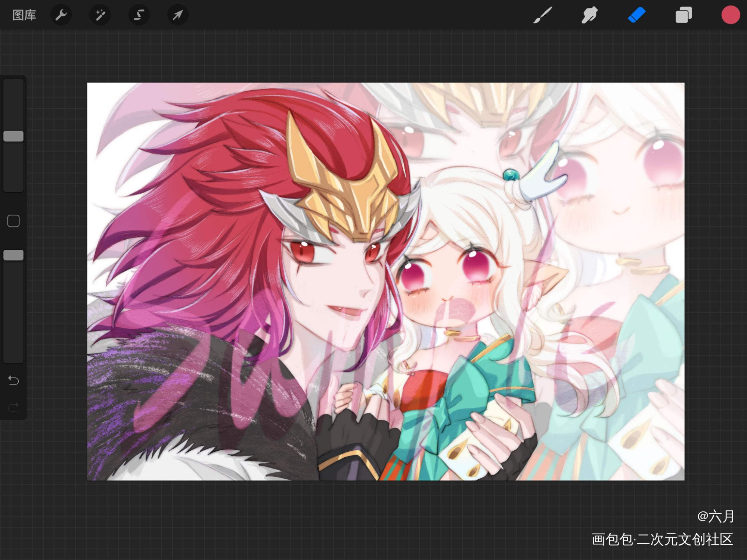Screen dimensions: 747x560
Task: Click the brush opacity slider handle
Action: pyautogui.click(x=13, y=255)
